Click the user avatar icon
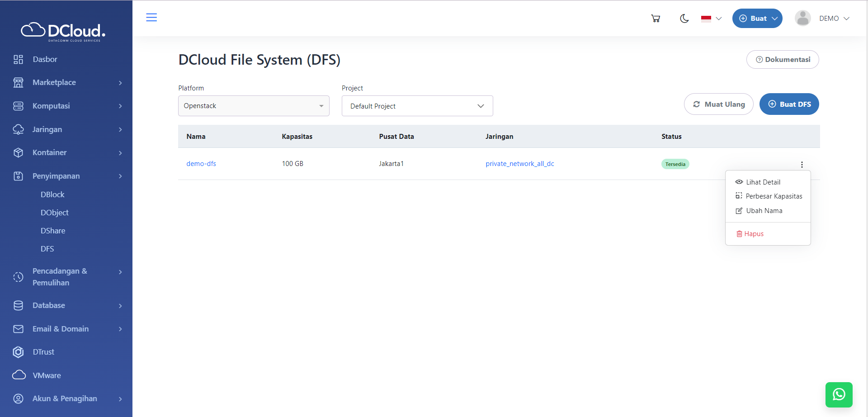This screenshot has width=868, height=417. 802,19
